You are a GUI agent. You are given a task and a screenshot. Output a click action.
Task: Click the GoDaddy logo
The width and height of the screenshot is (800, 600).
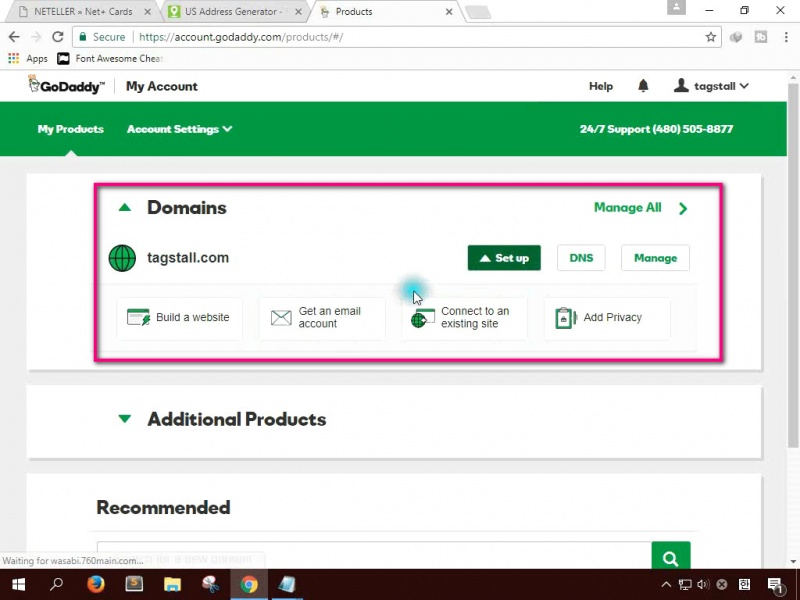pyautogui.click(x=66, y=85)
